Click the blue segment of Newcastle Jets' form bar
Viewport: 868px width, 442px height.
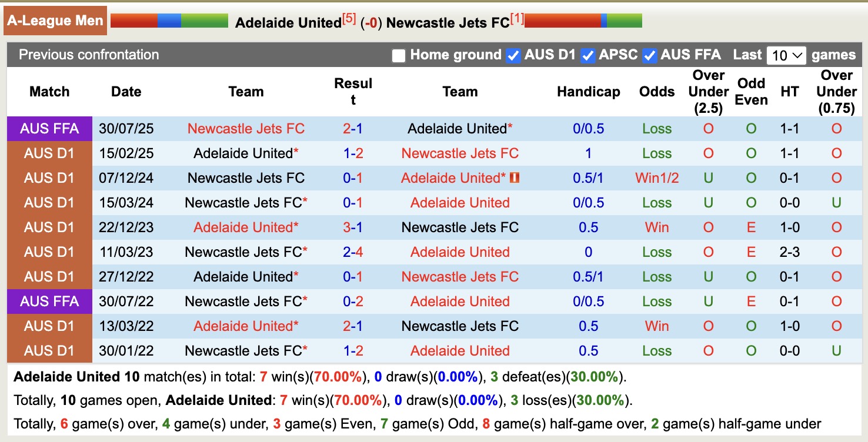pyautogui.click(x=603, y=22)
